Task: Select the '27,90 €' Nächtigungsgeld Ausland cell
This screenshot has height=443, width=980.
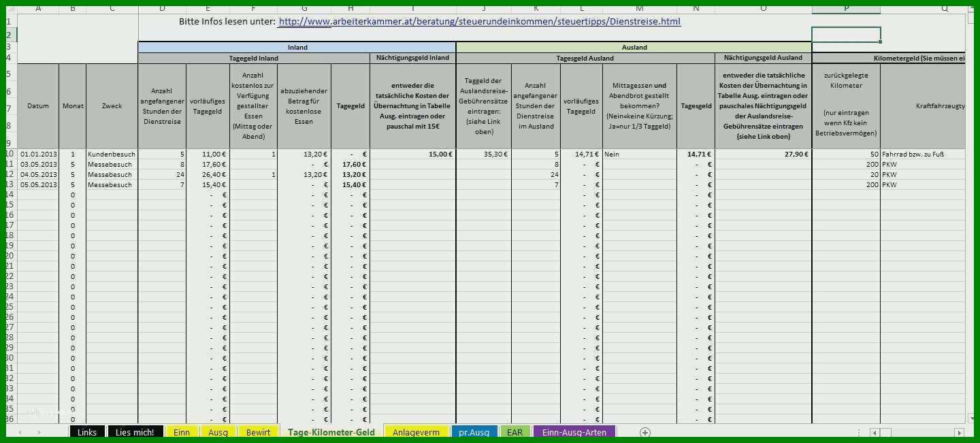Action: (764, 154)
